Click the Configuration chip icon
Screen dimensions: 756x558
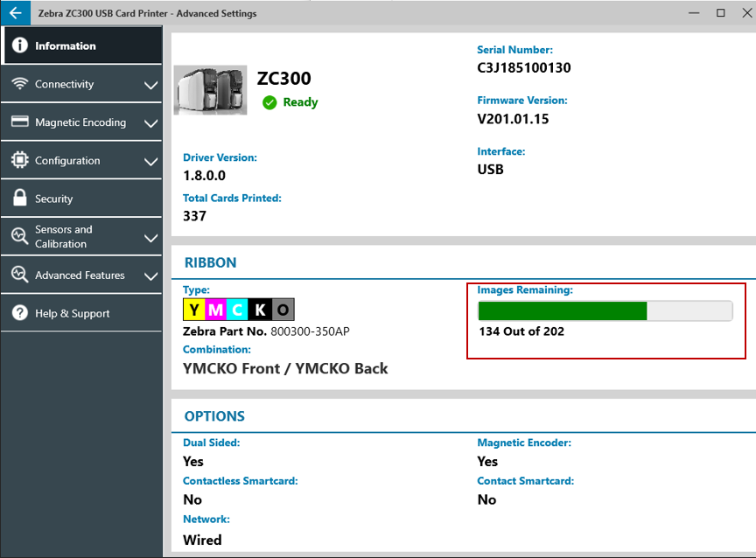[x=20, y=160]
